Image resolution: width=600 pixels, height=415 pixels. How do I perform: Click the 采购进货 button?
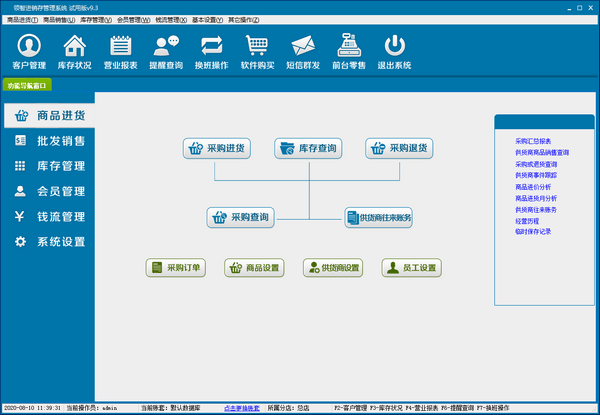[216, 148]
